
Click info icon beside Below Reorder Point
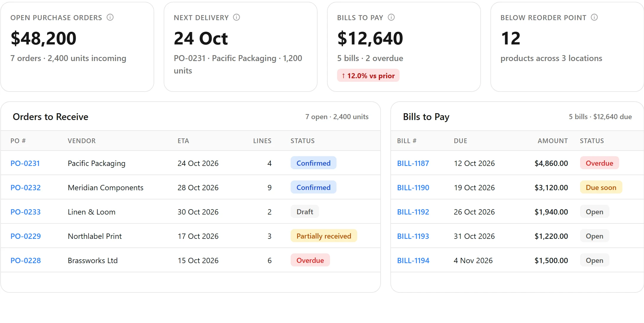click(594, 17)
